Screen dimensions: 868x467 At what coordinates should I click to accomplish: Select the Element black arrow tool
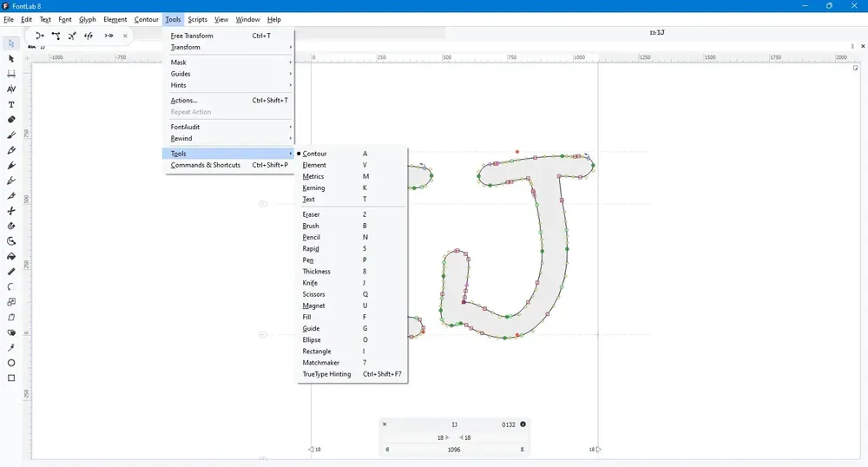(11, 59)
